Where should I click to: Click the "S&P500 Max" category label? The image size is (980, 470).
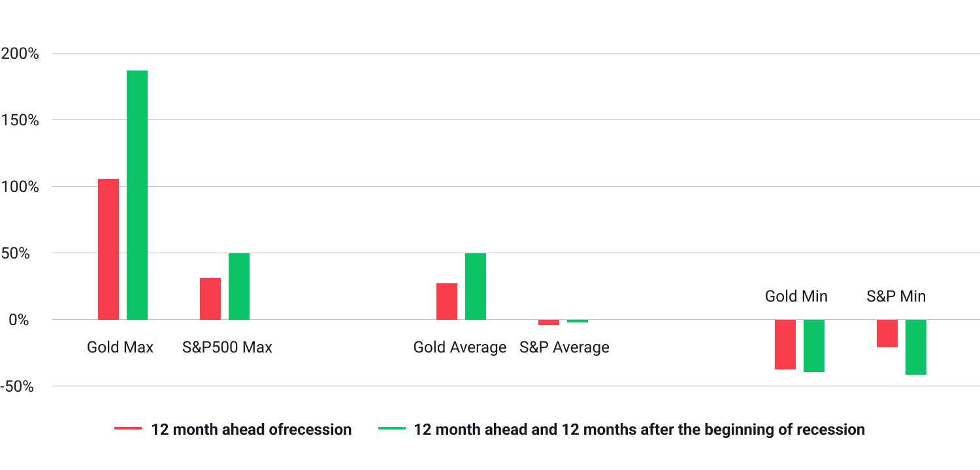227,347
